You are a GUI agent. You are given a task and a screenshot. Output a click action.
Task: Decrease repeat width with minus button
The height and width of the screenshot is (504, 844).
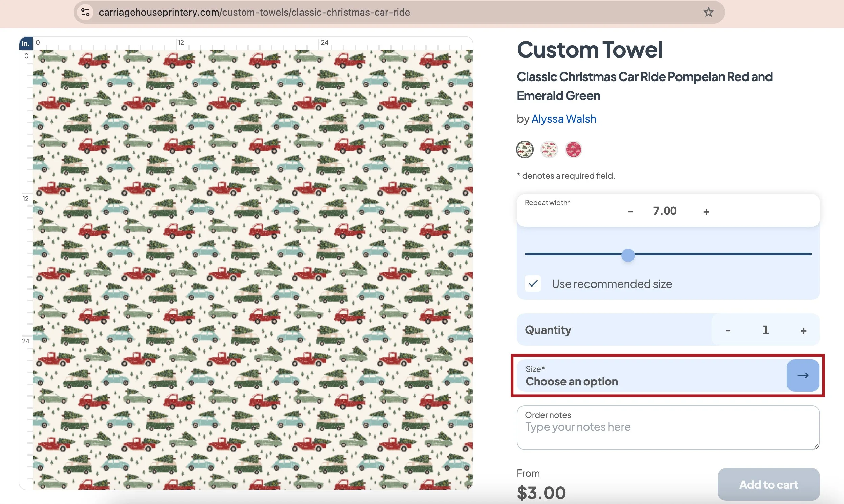tap(630, 211)
